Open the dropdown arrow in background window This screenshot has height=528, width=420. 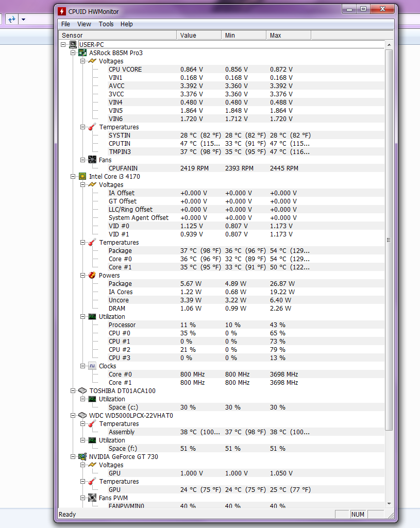coord(23,20)
